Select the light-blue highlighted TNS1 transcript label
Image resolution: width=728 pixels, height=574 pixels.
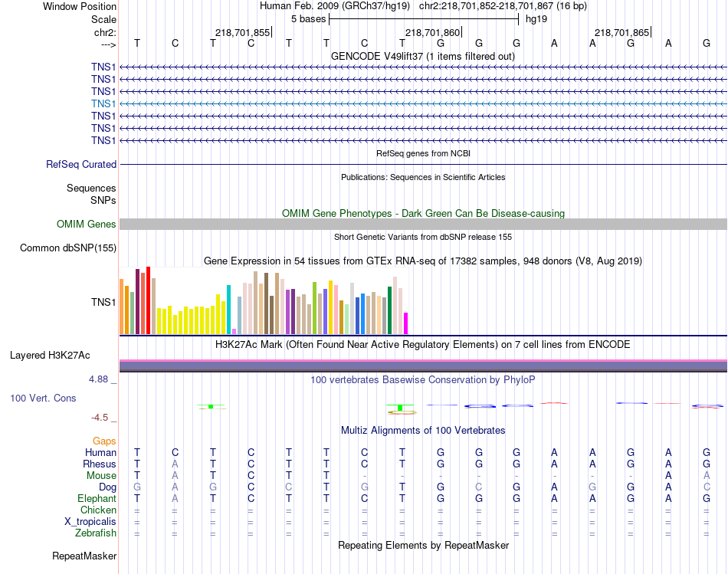103,103
